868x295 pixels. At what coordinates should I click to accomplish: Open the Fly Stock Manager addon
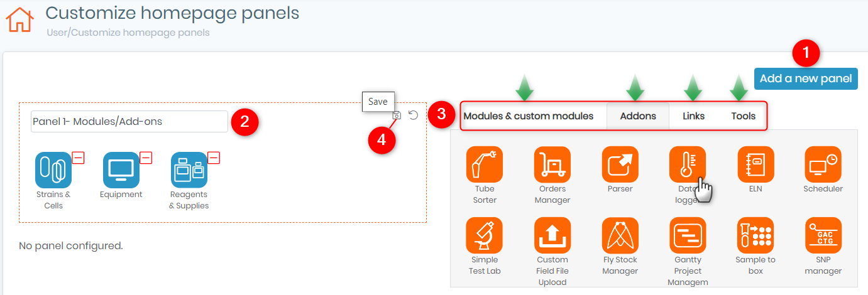coord(620,235)
